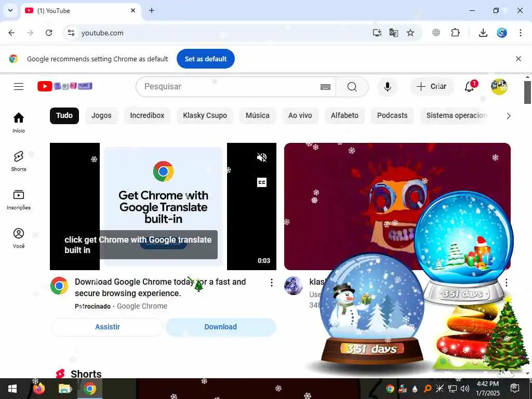This screenshot has height=399, width=532.
Task: Open Você in sidebar
Action: 19,238
